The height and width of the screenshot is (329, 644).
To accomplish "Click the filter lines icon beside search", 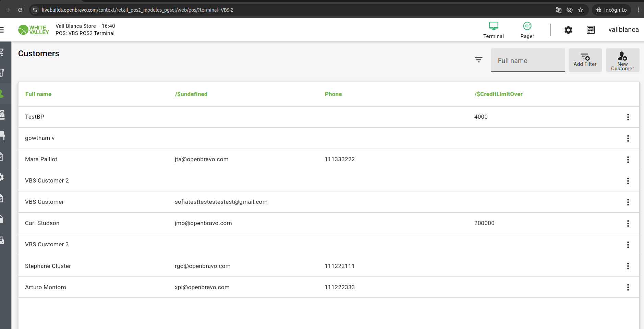I will [478, 60].
